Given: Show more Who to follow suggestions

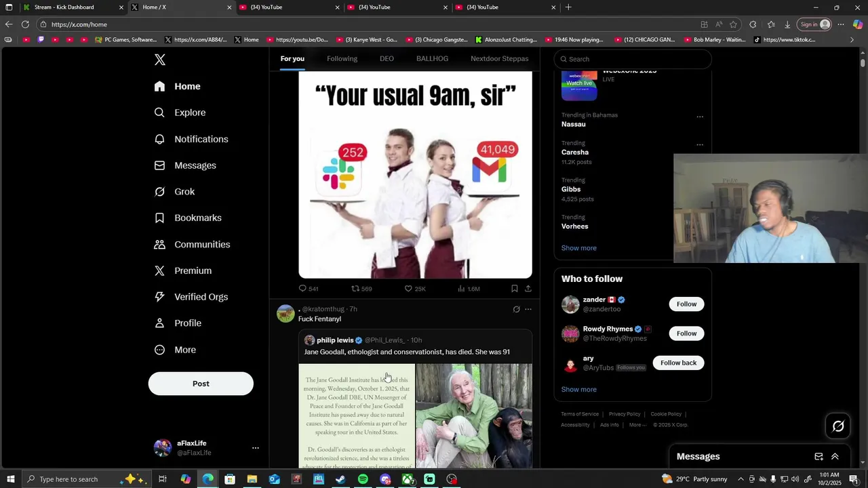Looking at the screenshot, I should [578, 390].
